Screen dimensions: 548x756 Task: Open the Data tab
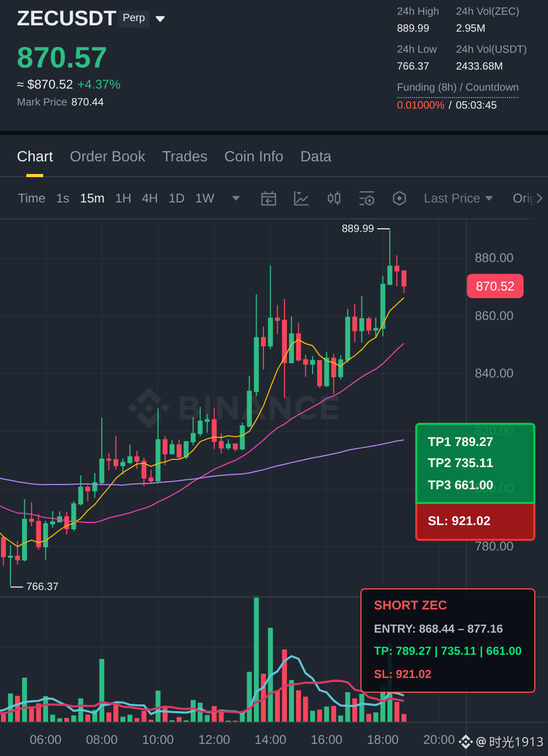pos(316,157)
